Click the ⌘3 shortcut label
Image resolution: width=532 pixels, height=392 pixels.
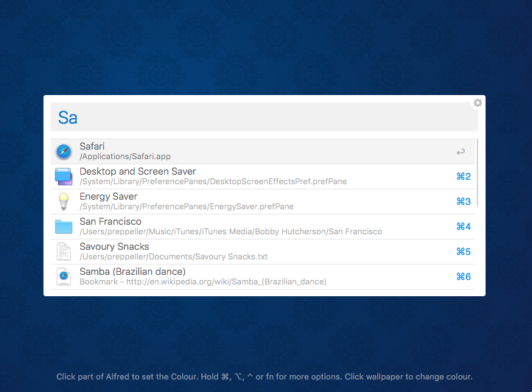[x=463, y=202]
